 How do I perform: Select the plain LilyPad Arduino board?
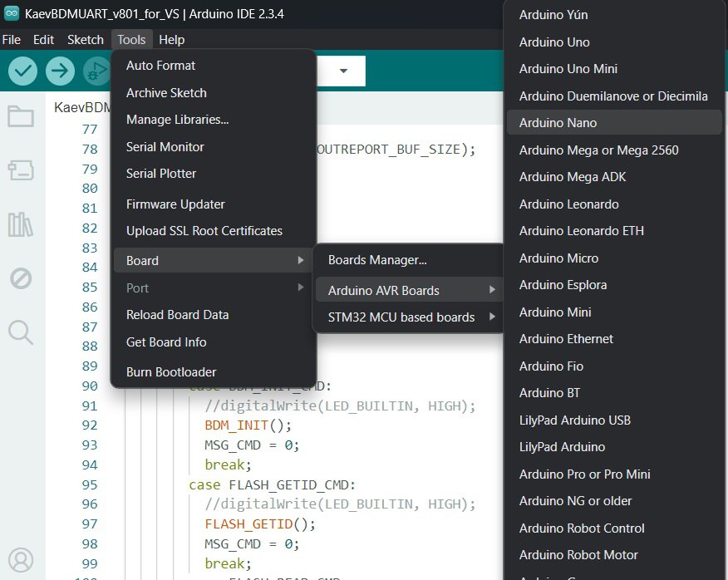[x=614, y=447]
